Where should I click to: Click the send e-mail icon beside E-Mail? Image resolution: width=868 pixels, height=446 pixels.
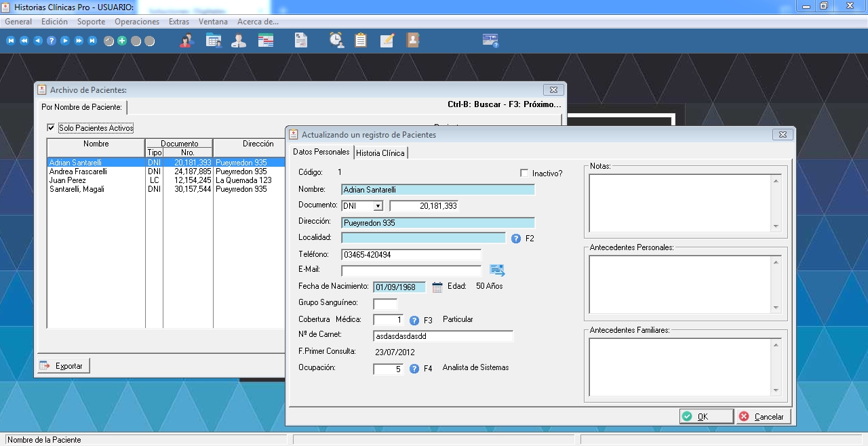point(498,270)
